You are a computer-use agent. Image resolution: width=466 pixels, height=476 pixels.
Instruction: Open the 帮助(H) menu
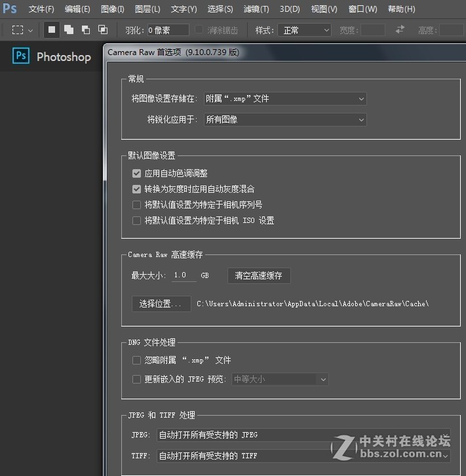point(401,9)
